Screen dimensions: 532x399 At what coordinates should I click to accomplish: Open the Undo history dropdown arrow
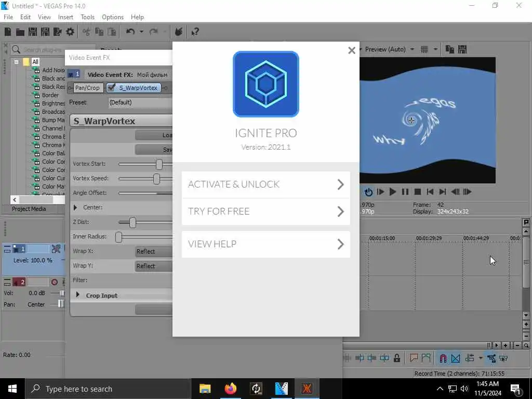[141, 32]
